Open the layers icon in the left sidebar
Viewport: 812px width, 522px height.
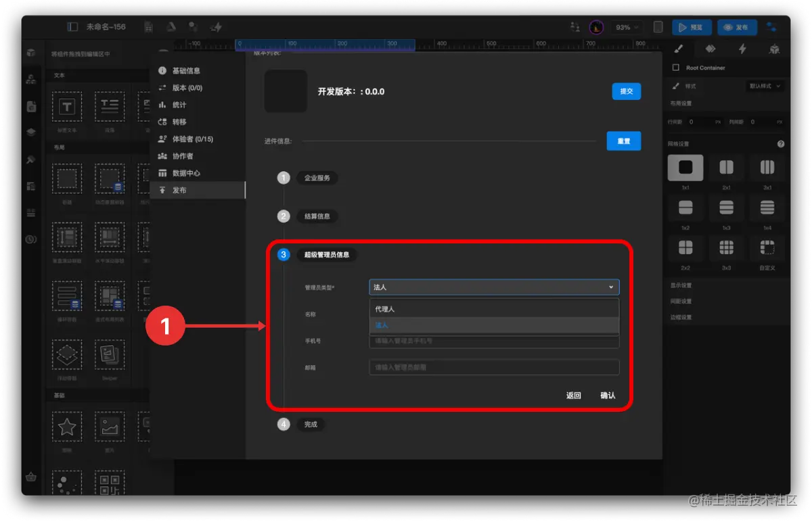[x=30, y=133]
